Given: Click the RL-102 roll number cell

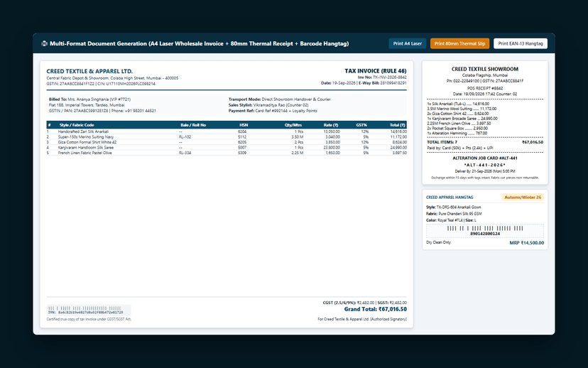Looking at the screenshot, I should click(185, 137).
